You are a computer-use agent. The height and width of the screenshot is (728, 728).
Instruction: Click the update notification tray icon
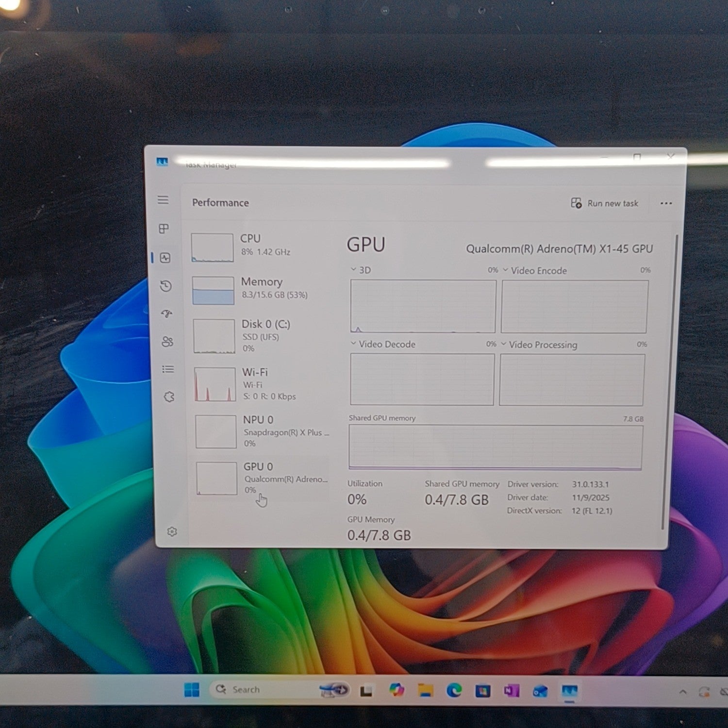pos(704,692)
